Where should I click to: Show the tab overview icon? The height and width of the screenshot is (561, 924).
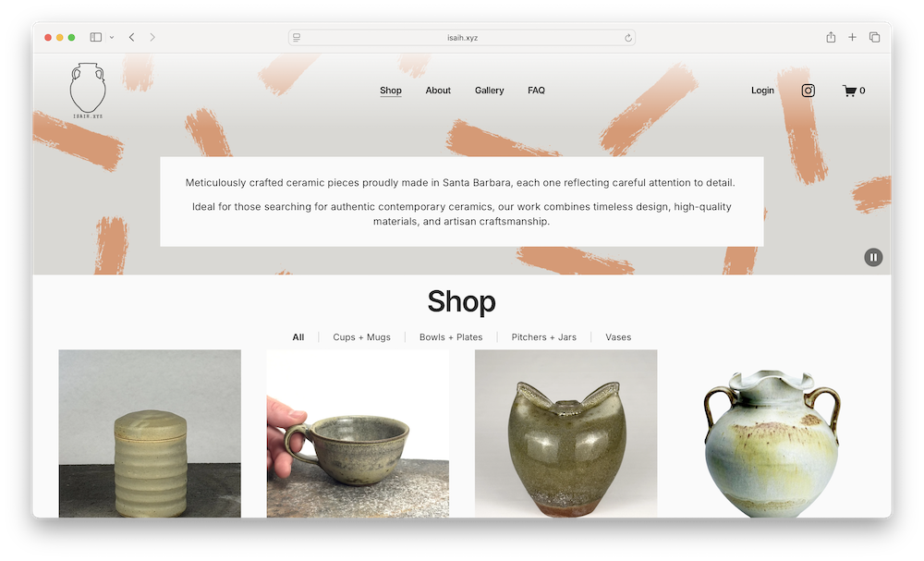pyautogui.click(x=874, y=37)
